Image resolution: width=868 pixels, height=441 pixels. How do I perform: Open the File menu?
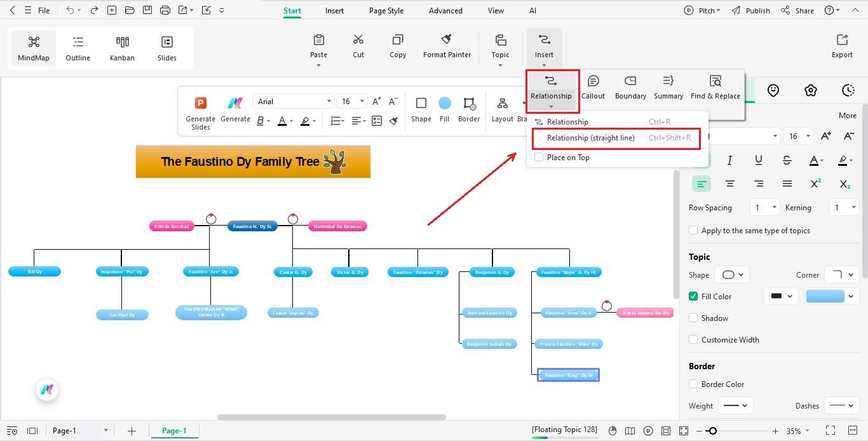pyautogui.click(x=44, y=11)
